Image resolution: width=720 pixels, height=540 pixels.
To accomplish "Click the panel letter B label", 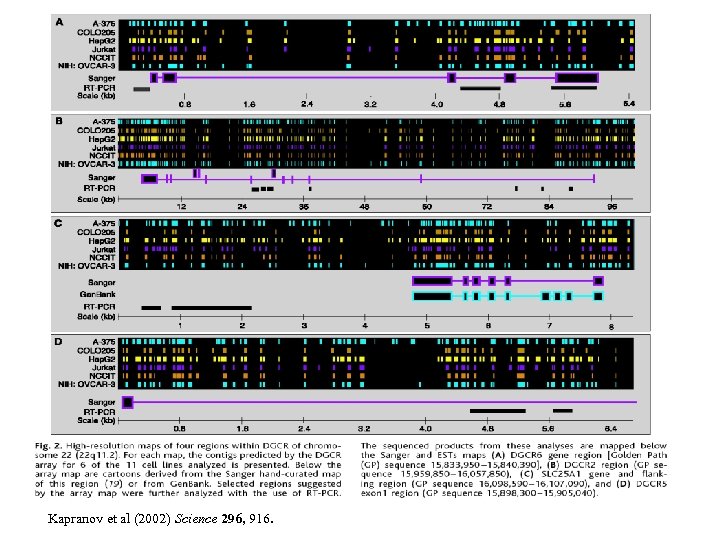I will (x=59, y=121).
